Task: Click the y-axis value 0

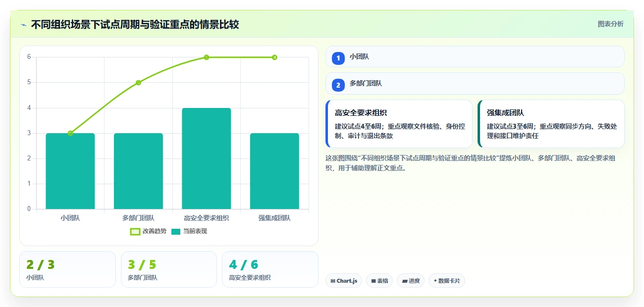Action: (29, 209)
